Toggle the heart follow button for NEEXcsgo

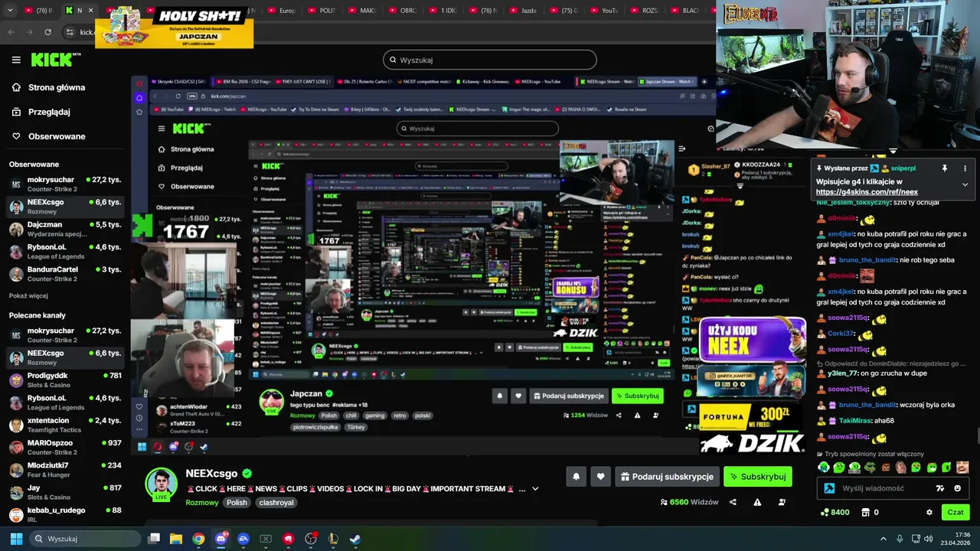(x=601, y=477)
